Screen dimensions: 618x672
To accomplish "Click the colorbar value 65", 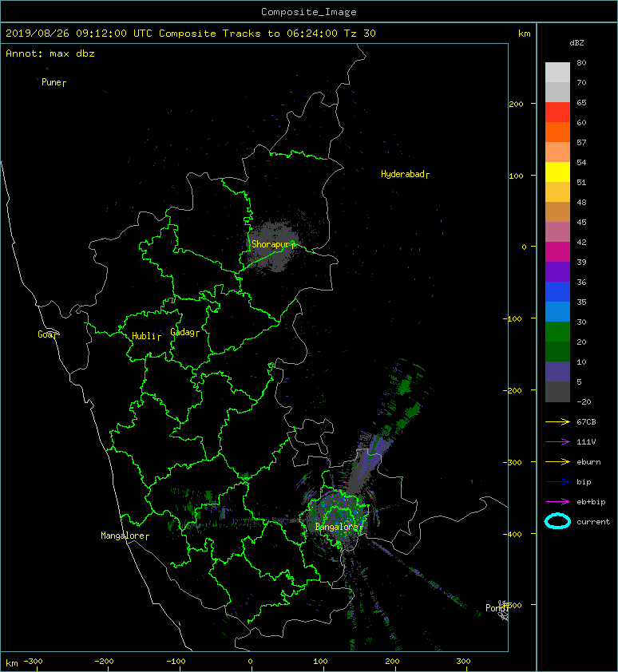I will click(x=581, y=102).
